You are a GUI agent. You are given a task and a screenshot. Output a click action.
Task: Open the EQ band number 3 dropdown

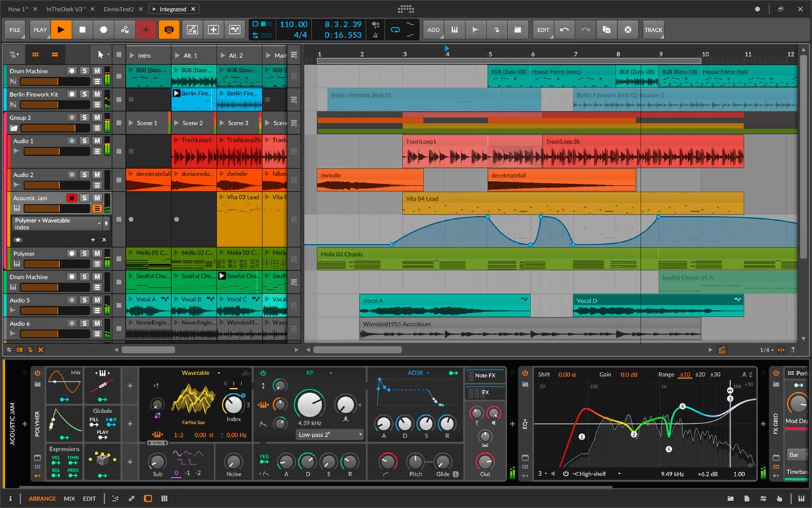pyautogui.click(x=542, y=473)
